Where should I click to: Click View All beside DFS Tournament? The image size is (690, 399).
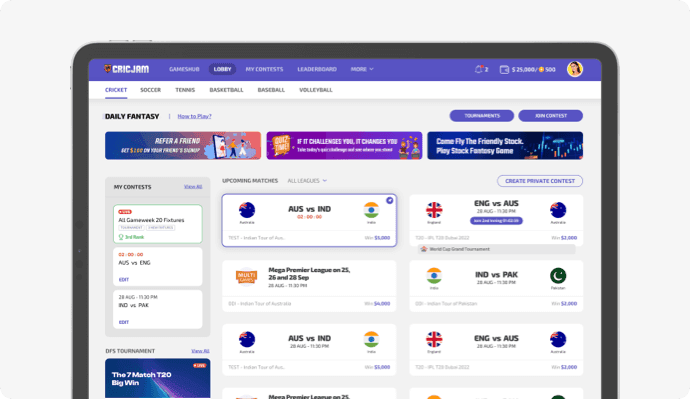coord(200,351)
